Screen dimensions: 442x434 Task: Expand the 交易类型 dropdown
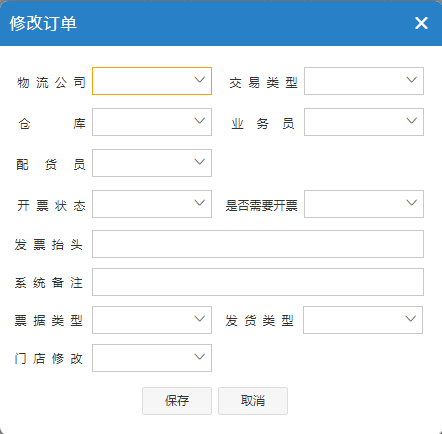coord(364,81)
